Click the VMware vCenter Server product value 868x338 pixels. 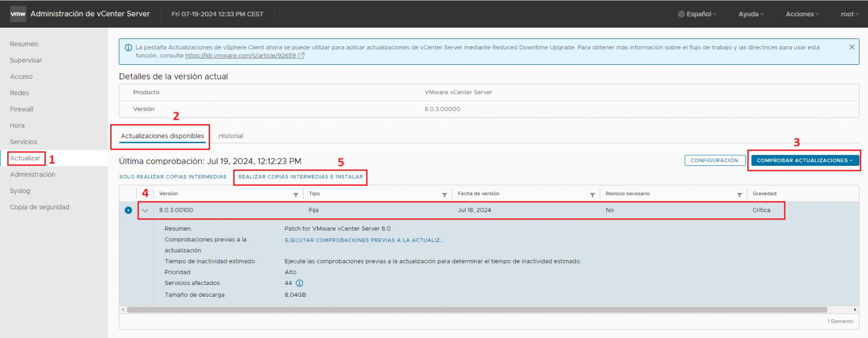pos(458,92)
